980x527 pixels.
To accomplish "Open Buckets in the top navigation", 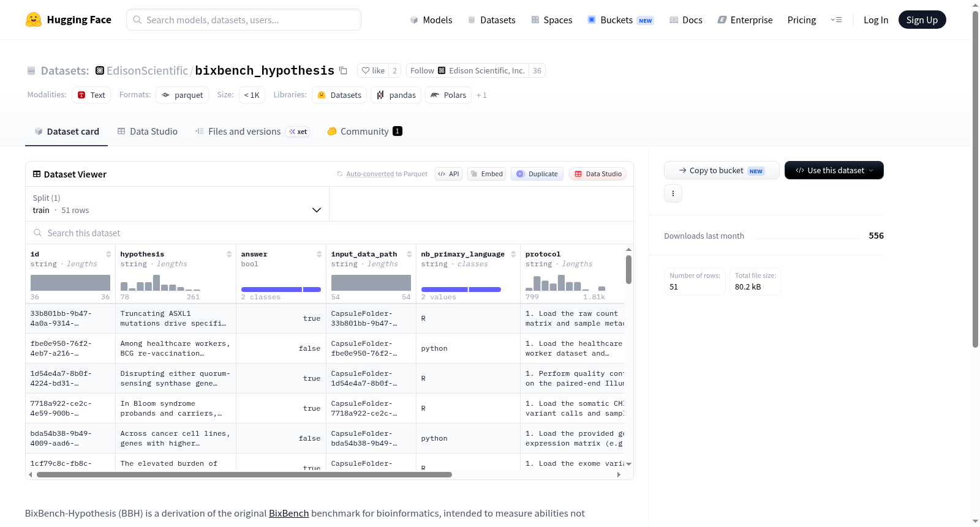I will (x=620, y=20).
